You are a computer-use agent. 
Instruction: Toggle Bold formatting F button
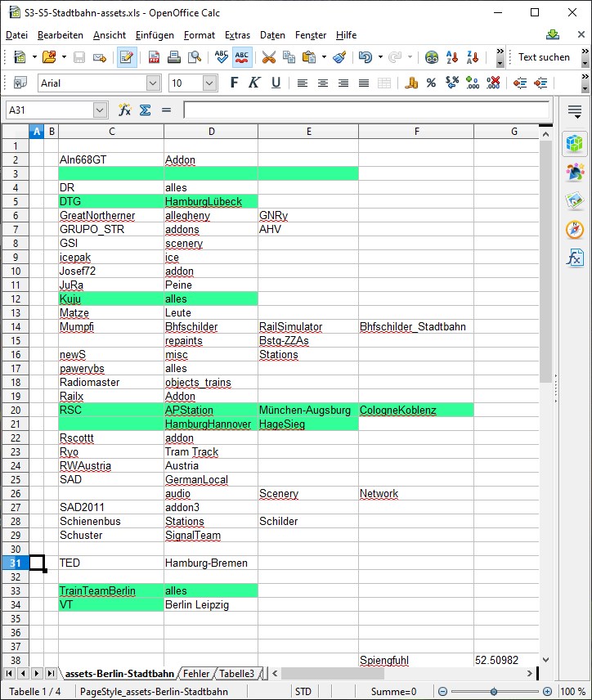[x=234, y=83]
